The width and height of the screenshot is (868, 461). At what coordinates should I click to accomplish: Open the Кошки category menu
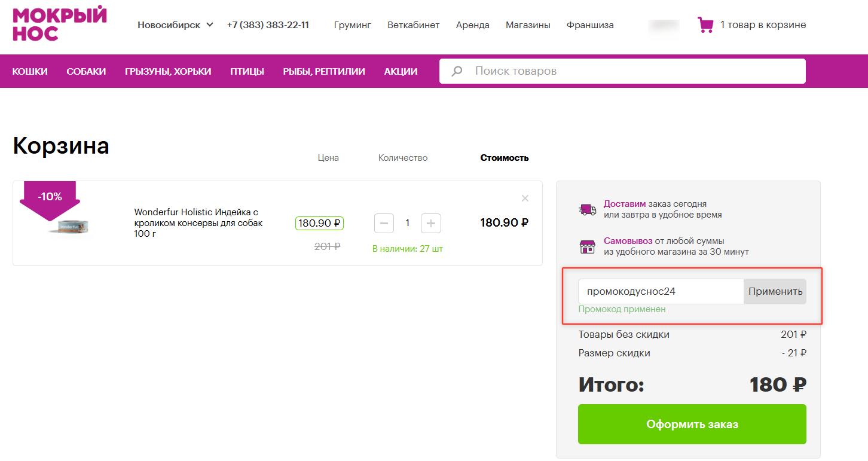[30, 72]
